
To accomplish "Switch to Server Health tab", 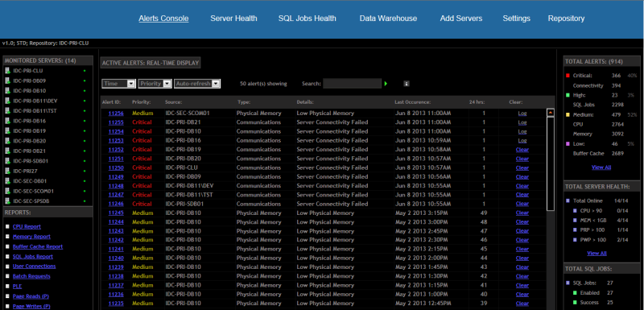I will (233, 18).
